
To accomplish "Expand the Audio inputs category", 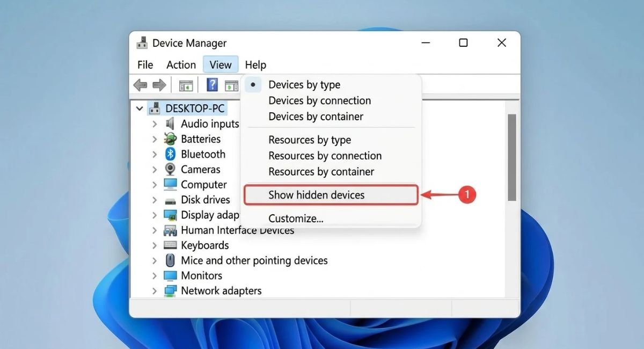I will tap(155, 124).
